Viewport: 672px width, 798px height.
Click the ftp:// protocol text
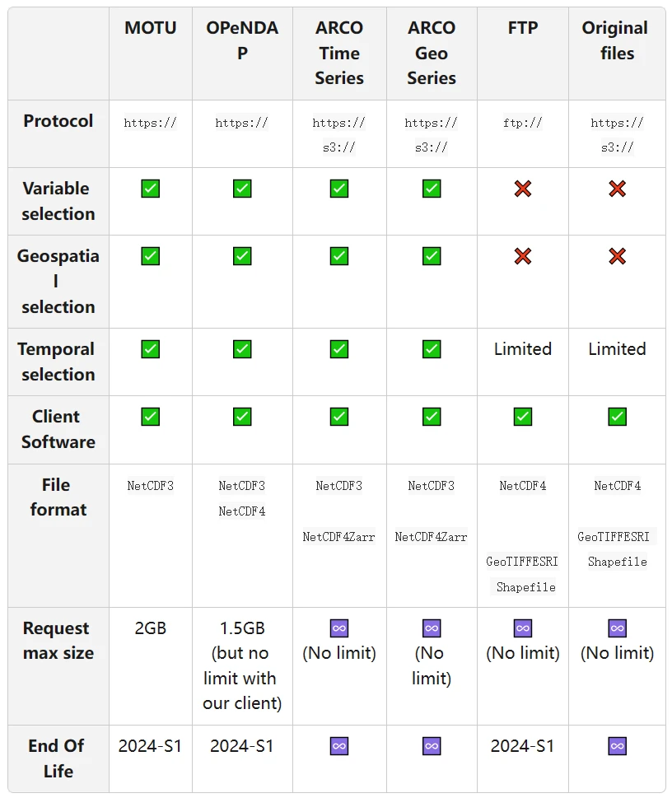(x=522, y=123)
